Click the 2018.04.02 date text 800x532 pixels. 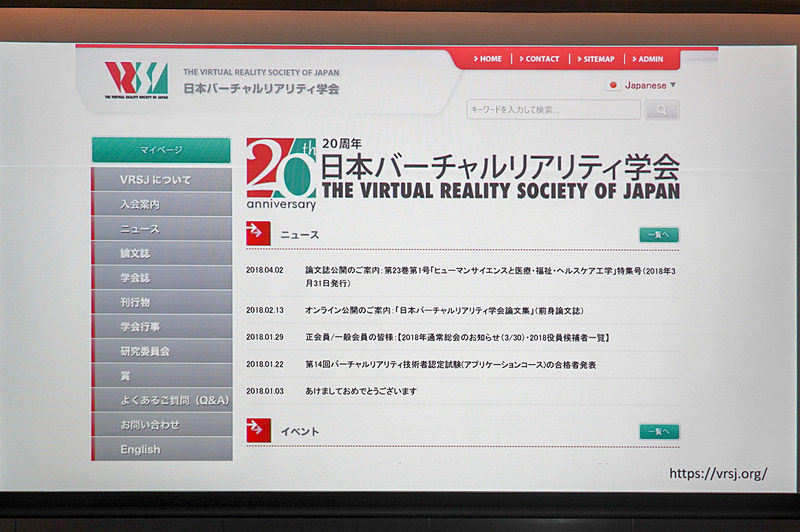pos(265,270)
